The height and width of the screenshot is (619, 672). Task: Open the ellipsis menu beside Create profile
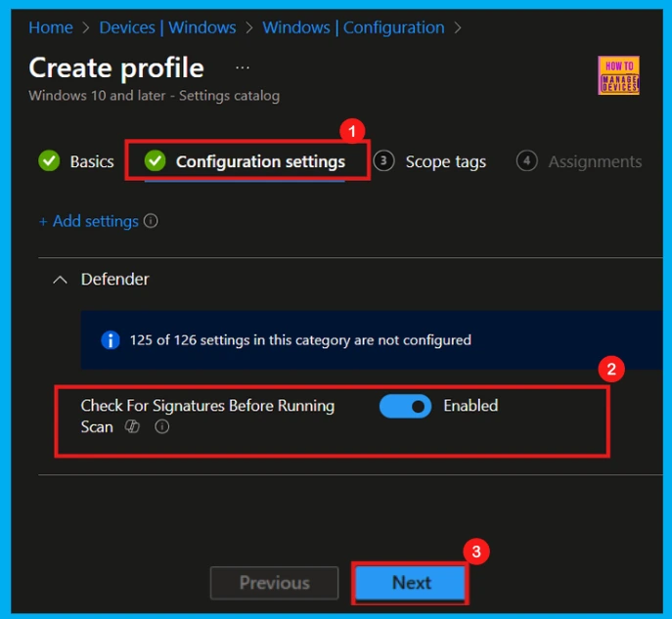point(243,67)
